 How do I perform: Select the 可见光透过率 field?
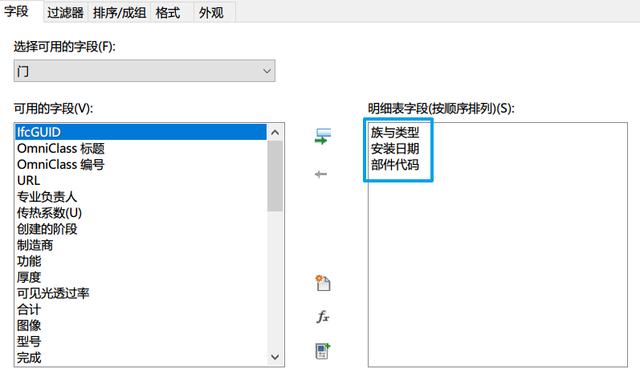click(x=141, y=293)
